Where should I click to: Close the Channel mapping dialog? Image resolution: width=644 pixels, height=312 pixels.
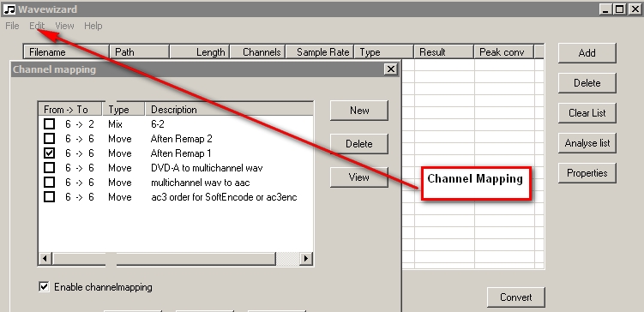[391, 69]
